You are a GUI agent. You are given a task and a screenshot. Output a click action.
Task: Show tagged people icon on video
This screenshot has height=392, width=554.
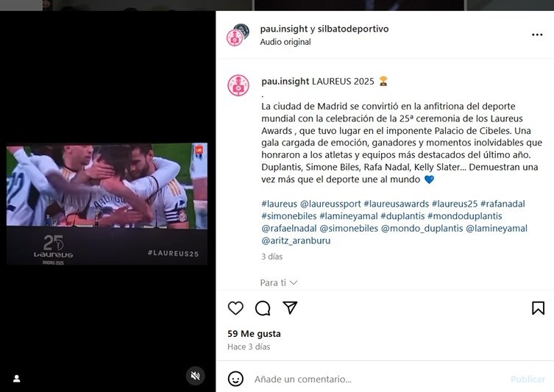click(x=17, y=379)
